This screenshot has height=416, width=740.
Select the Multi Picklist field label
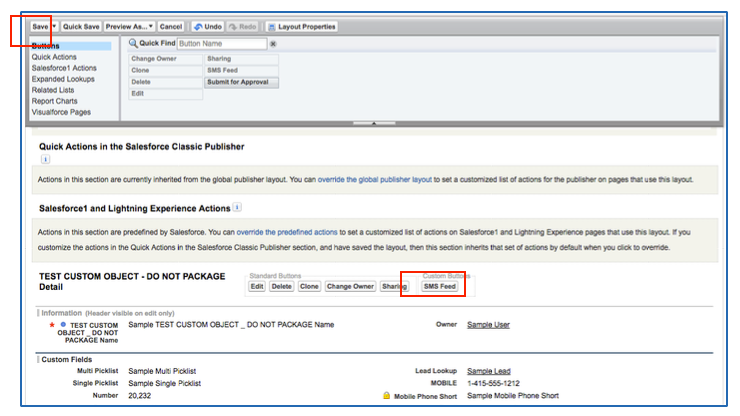(x=98, y=371)
